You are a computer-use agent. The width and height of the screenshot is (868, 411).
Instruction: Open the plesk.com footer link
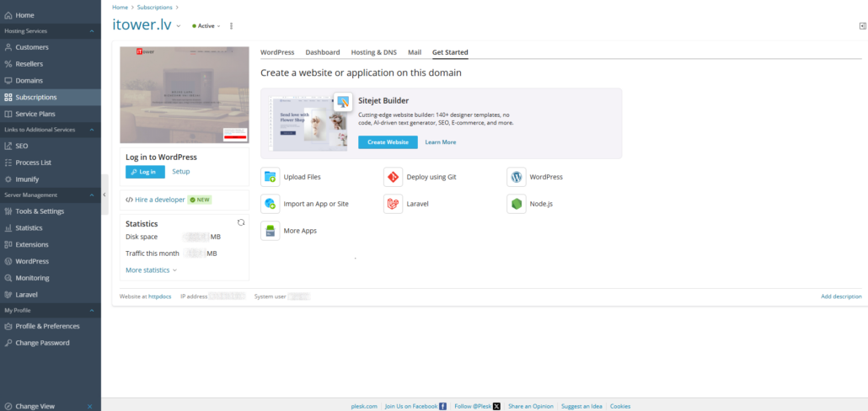[x=364, y=407]
